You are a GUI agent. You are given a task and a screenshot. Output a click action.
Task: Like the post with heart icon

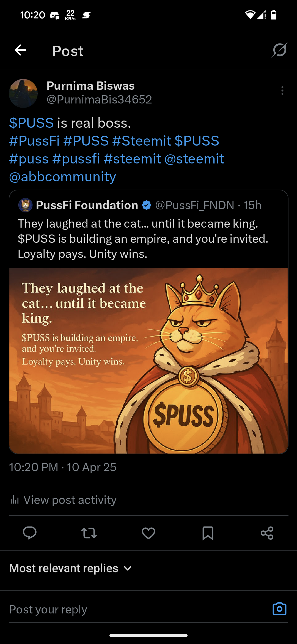click(148, 533)
